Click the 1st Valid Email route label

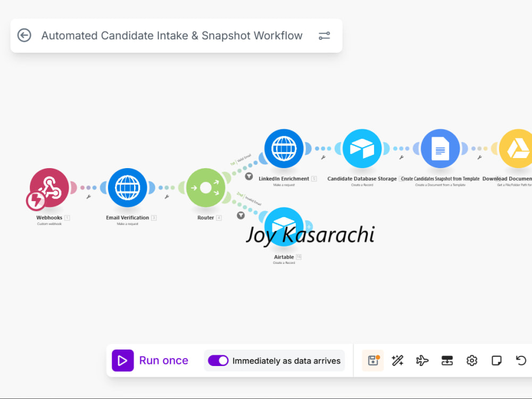point(240,159)
